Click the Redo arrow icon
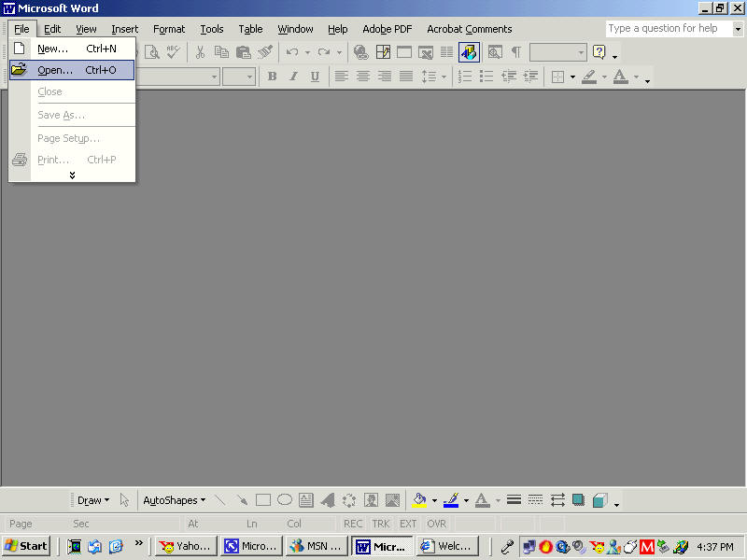Image resolution: width=747 pixels, height=560 pixels. (x=324, y=52)
